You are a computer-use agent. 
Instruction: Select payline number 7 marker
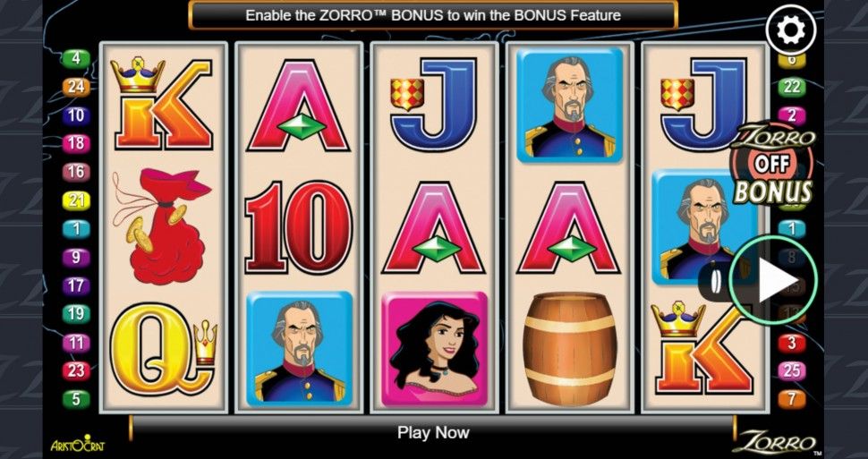pos(792,399)
